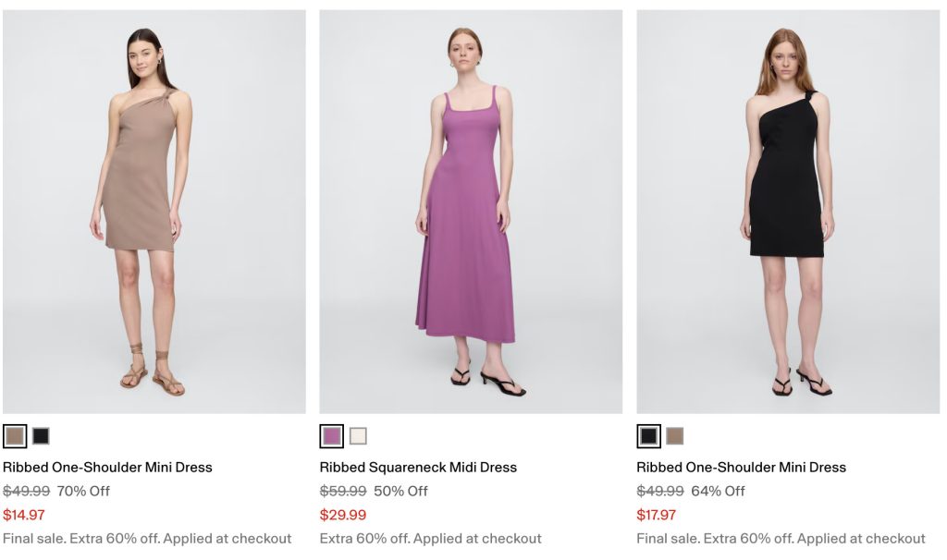The image size is (947, 560).
Task: Click the 64% Off discount label
Action: click(x=718, y=492)
